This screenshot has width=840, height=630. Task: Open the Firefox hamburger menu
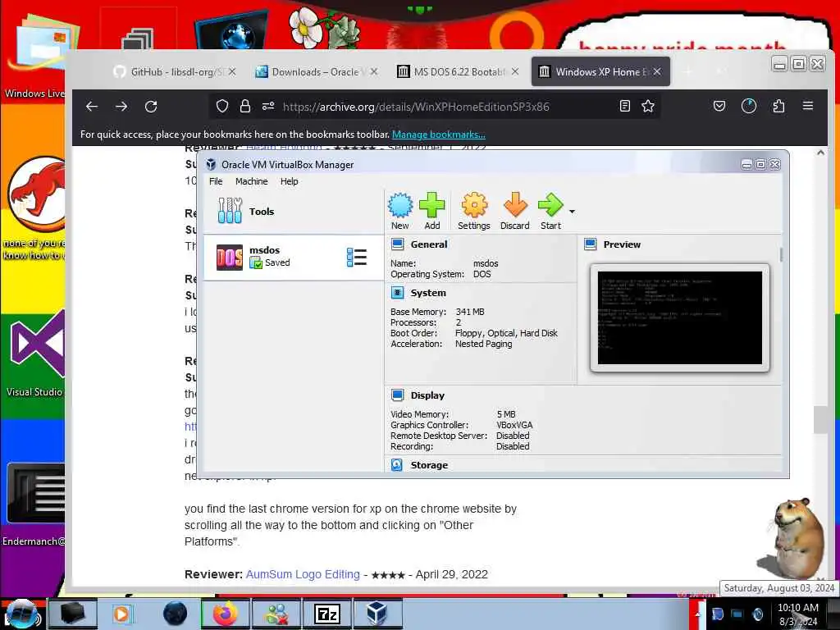tap(808, 106)
